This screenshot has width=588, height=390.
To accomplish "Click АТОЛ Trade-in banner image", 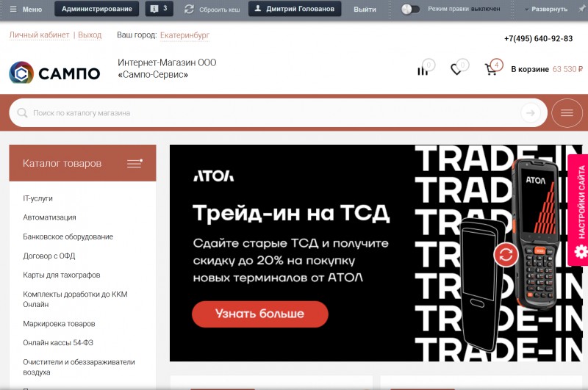I will click(376, 255).
